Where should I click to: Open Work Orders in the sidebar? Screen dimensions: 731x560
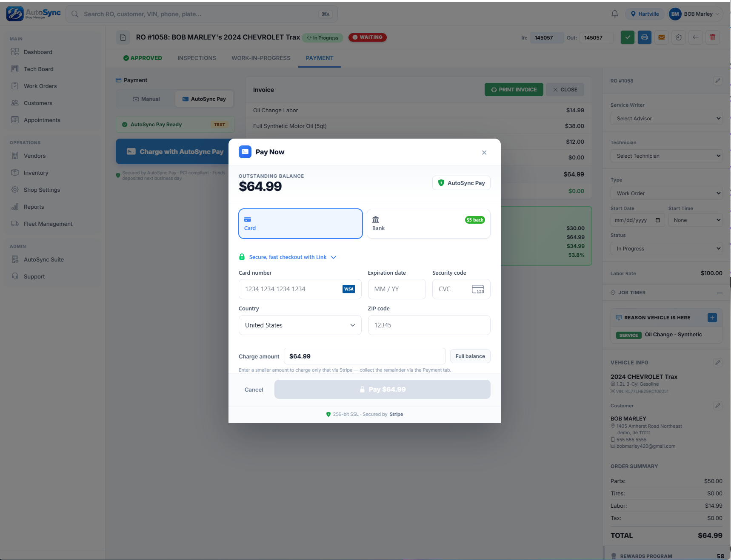[53, 86]
